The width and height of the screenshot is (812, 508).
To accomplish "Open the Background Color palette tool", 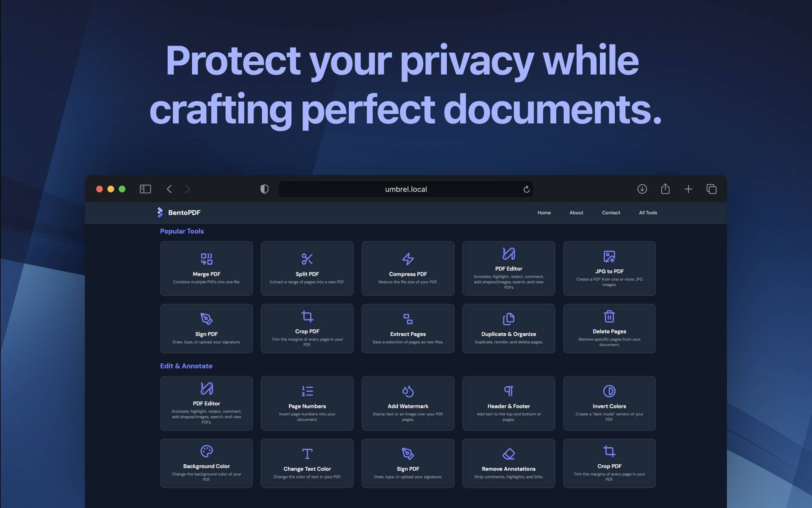I will pyautogui.click(x=206, y=463).
